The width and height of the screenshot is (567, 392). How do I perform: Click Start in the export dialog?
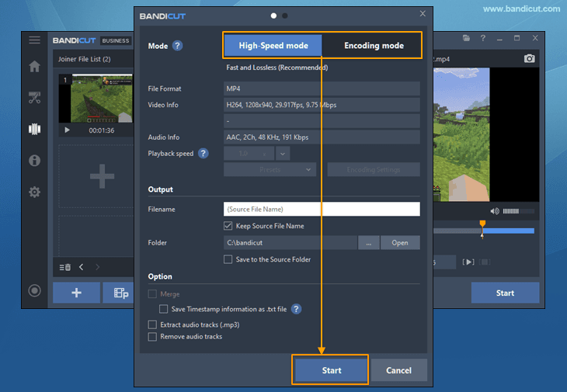(x=331, y=370)
